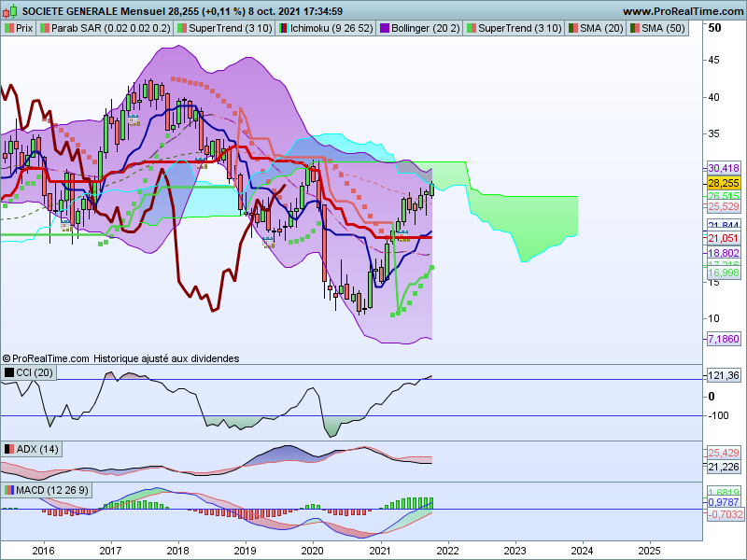Select the SMA (20) legend label
Viewport: 747px width, 560px height.
601,28
